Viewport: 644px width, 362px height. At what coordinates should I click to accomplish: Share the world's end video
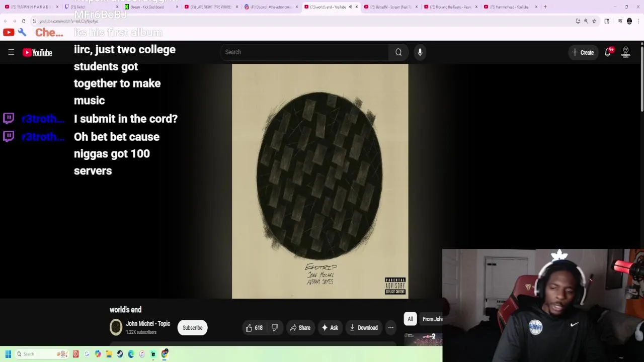click(300, 328)
